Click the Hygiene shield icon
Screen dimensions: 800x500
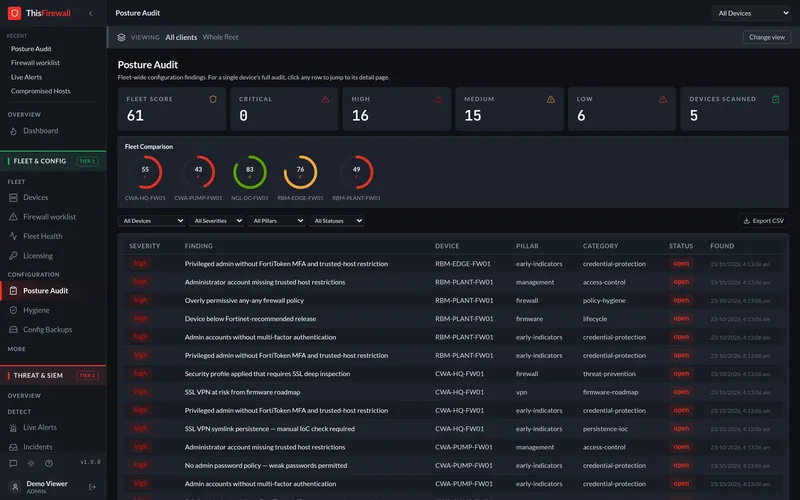coord(13,310)
